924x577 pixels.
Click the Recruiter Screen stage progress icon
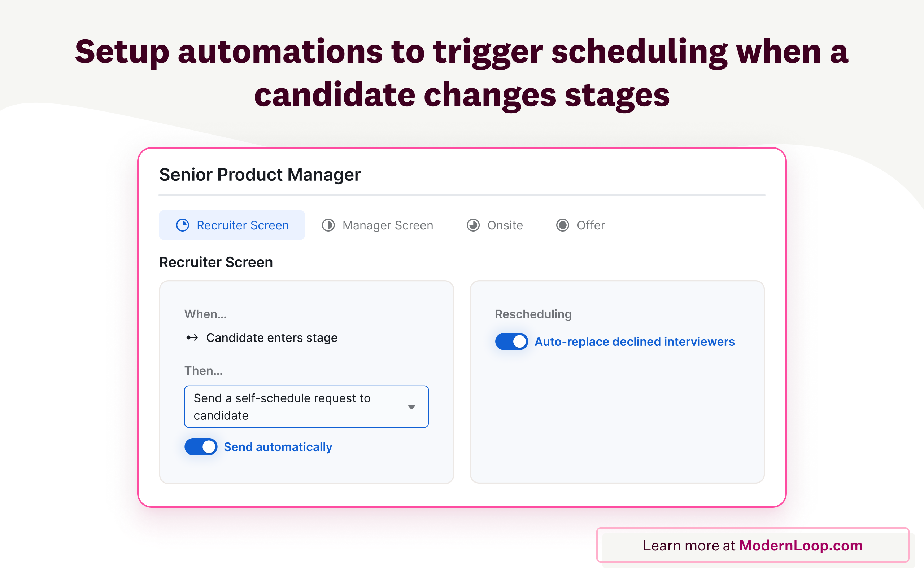(183, 225)
